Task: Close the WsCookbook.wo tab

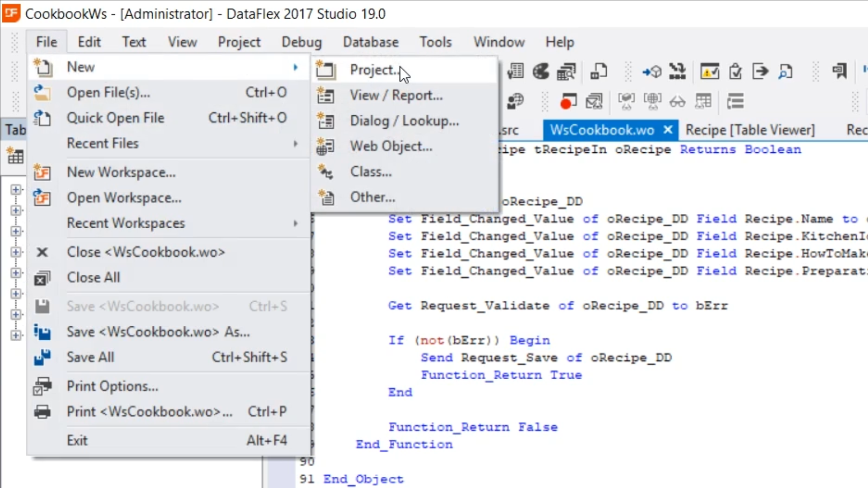Action: pos(668,130)
